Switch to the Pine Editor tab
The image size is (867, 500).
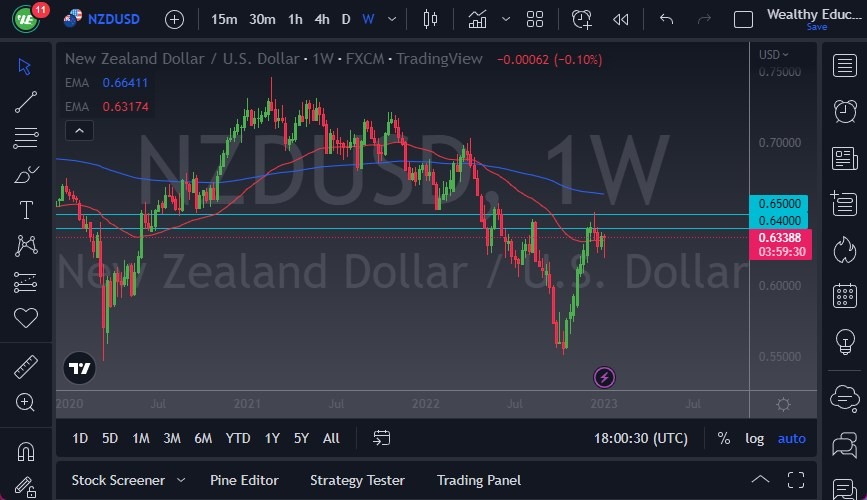click(244, 480)
